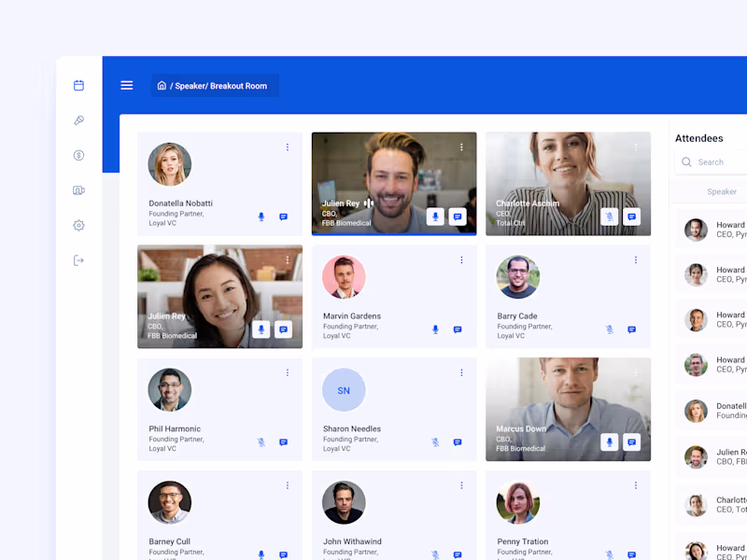Image resolution: width=747 pixels, height=560 pixels.
Task: Toggle Donatella Nobatti's microphone
Action: point(261,217)
